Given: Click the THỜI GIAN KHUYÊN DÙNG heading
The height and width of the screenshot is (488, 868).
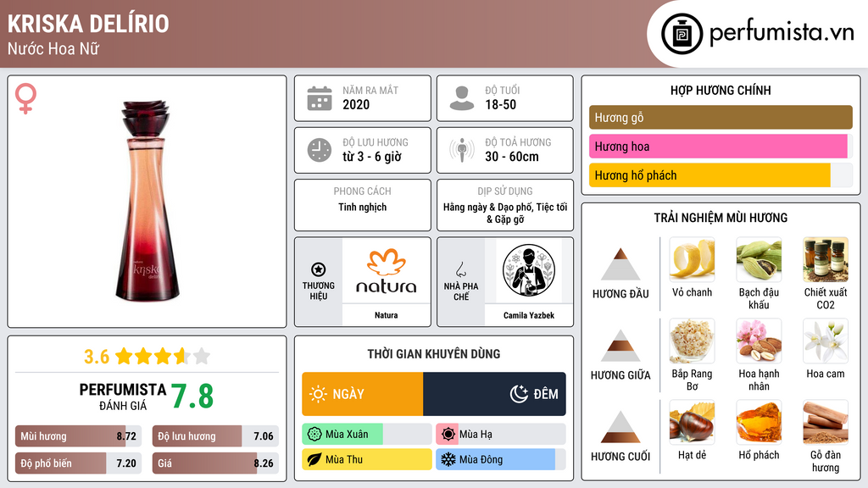Looking at the screenshot, I should tap(434, 354).
